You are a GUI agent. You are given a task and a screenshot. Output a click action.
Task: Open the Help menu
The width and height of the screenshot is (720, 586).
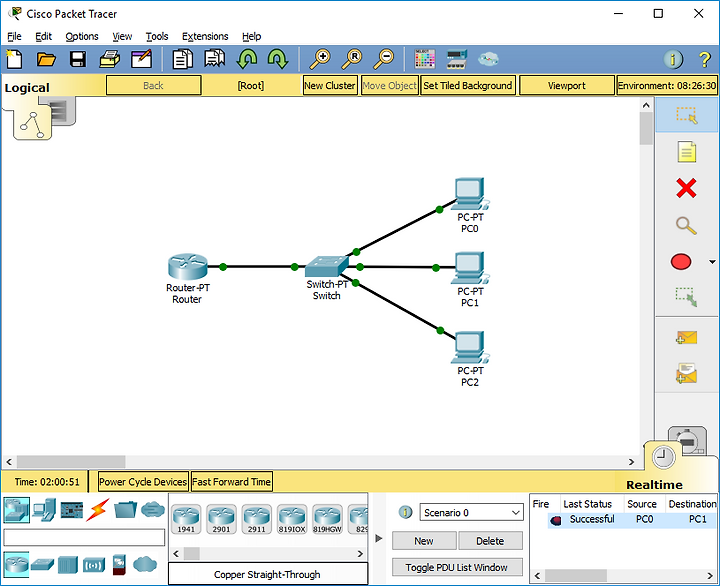click(252, 36)
